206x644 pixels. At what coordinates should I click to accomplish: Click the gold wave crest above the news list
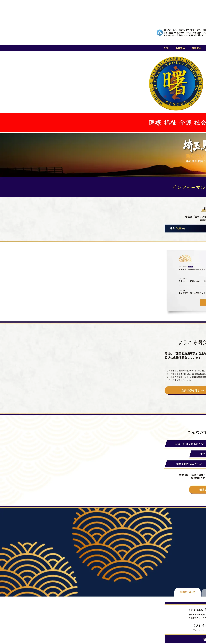[185, 258]
